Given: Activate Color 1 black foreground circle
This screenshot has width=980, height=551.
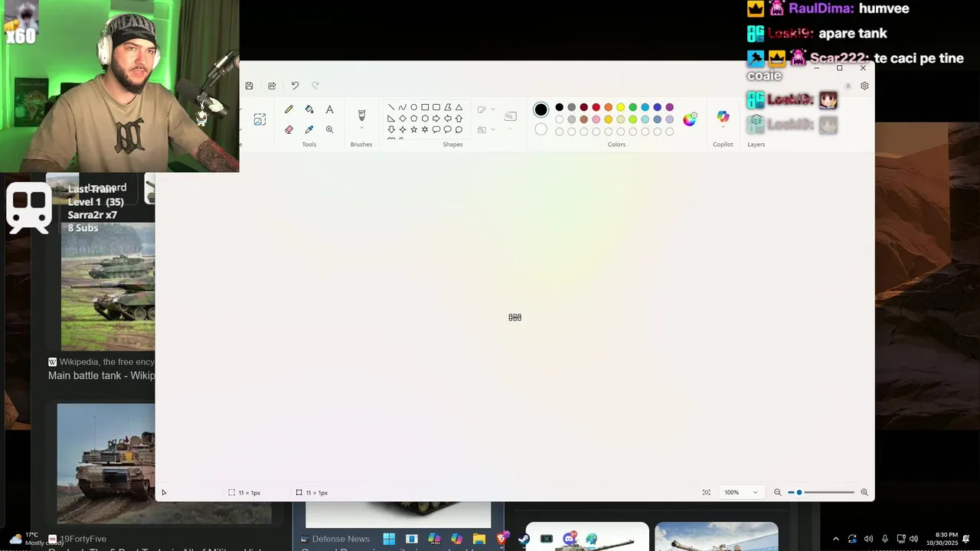Looking at the screenshot, I should [x=541, y=110].
